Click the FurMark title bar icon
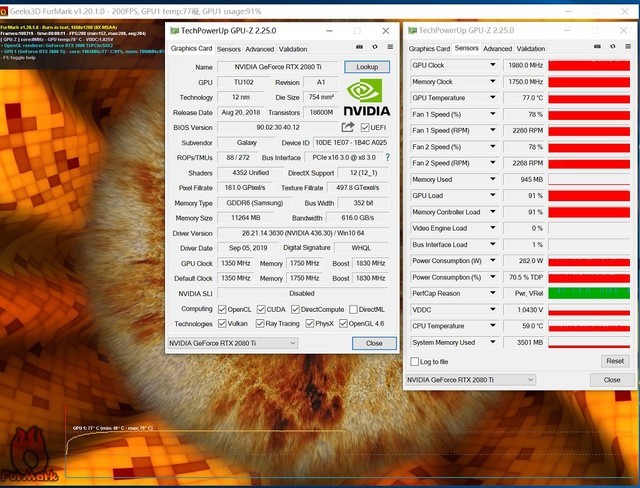This screenshot has height=488, width=640. point(3,11)
